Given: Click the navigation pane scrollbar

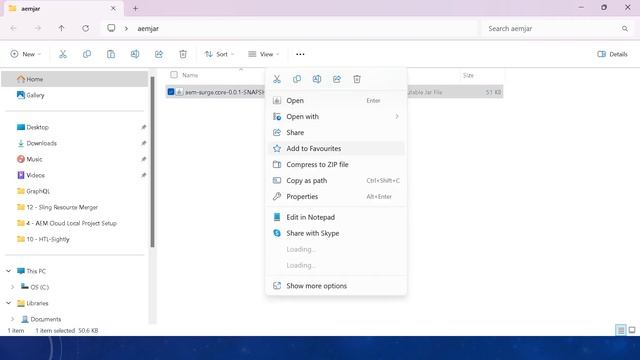Looking at the screenshot, I should coord(152,162).
